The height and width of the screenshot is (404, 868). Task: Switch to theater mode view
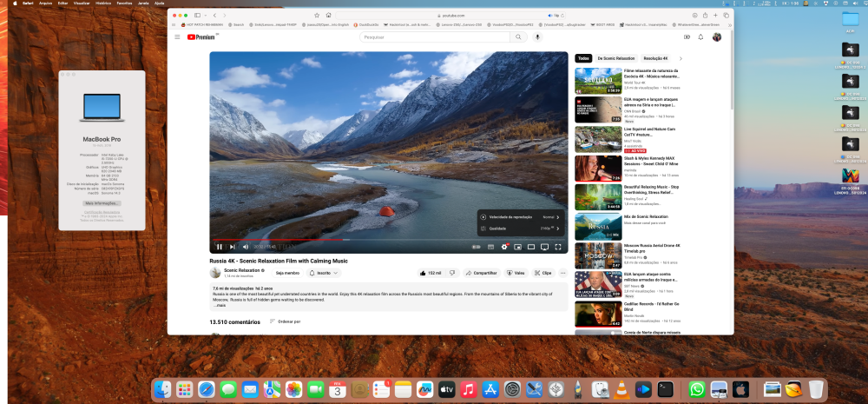531,247
